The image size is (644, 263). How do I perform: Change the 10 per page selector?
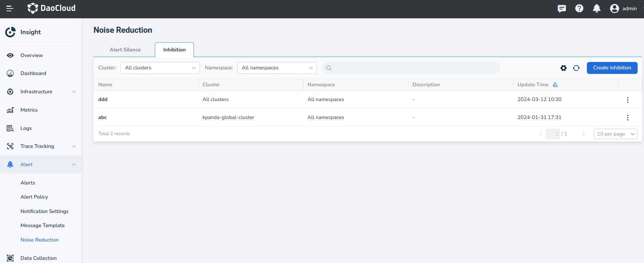(615, 134)
